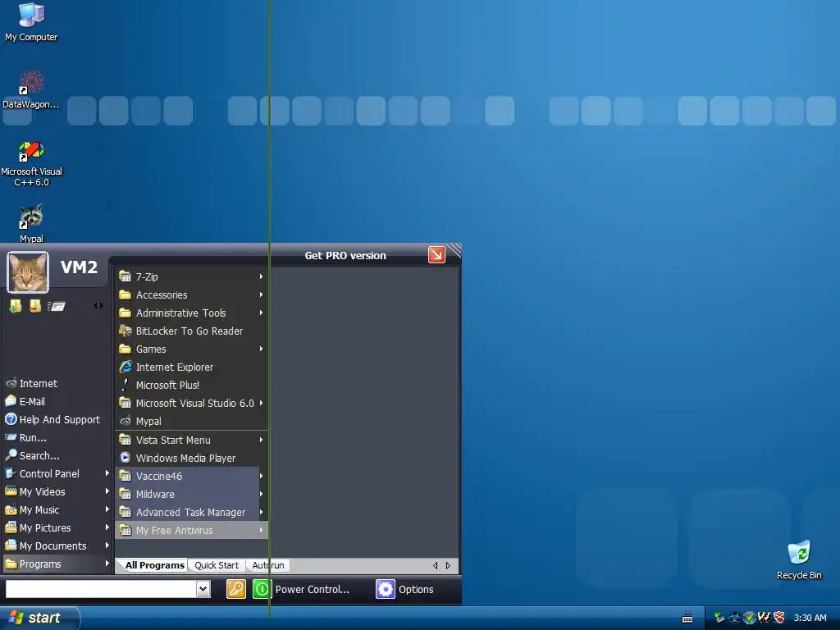The image size is (840, 630).
Task: Click the small run-style icon under avatar
Action: [57, 307]
